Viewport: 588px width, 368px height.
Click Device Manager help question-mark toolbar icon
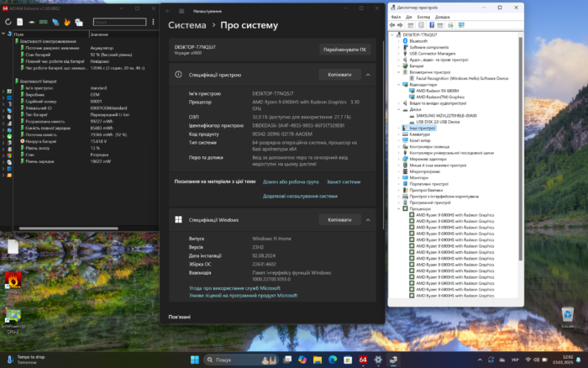[432, 25]
